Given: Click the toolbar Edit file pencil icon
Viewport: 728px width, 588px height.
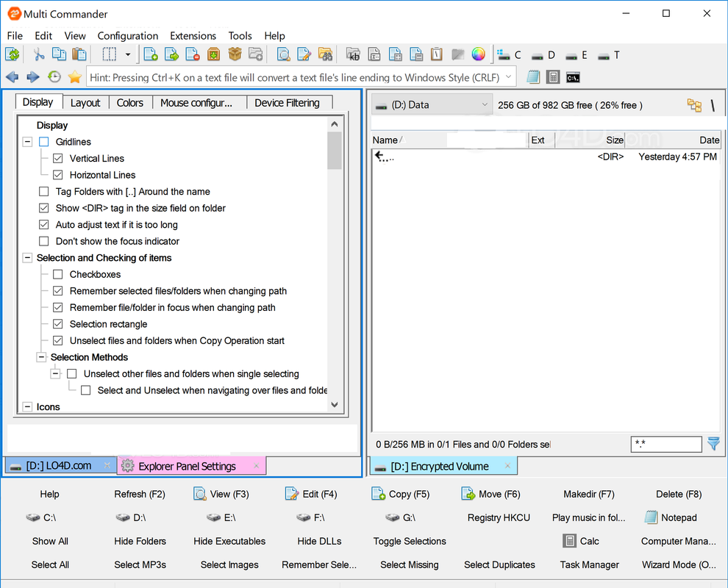Looking at the screenshot, I should 304,55.
